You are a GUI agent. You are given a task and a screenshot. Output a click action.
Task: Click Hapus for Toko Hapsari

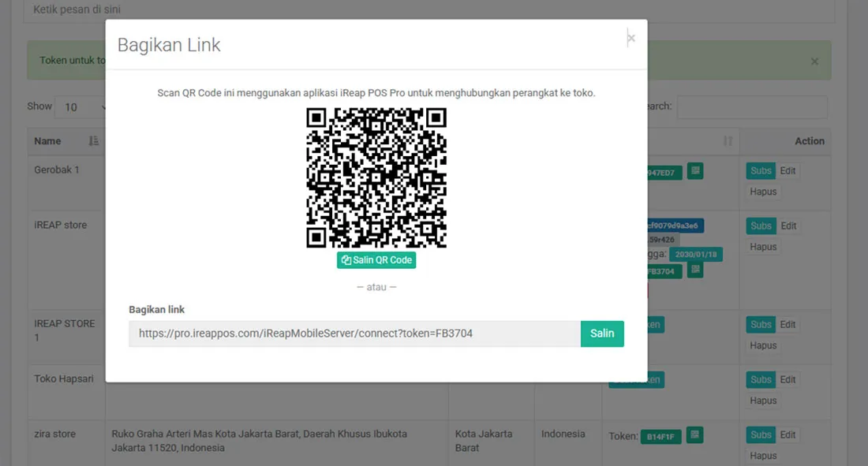coord(763,401)
